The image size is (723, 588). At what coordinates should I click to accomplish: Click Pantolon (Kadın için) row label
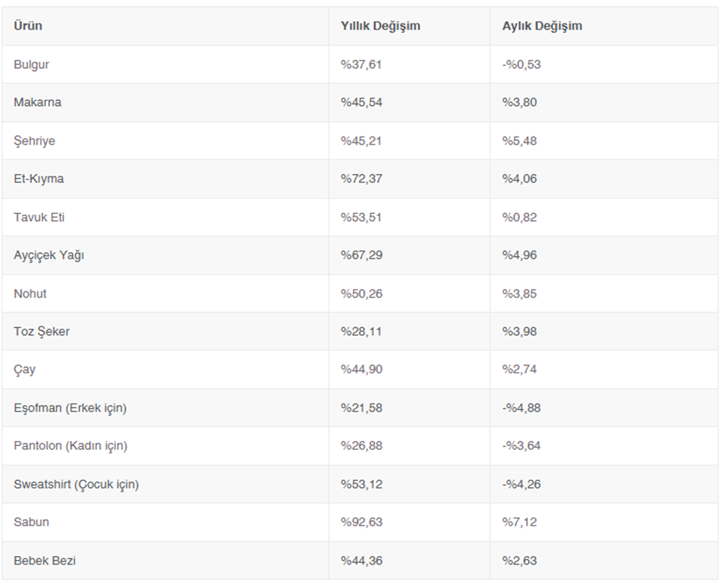(x=70, y=446)
